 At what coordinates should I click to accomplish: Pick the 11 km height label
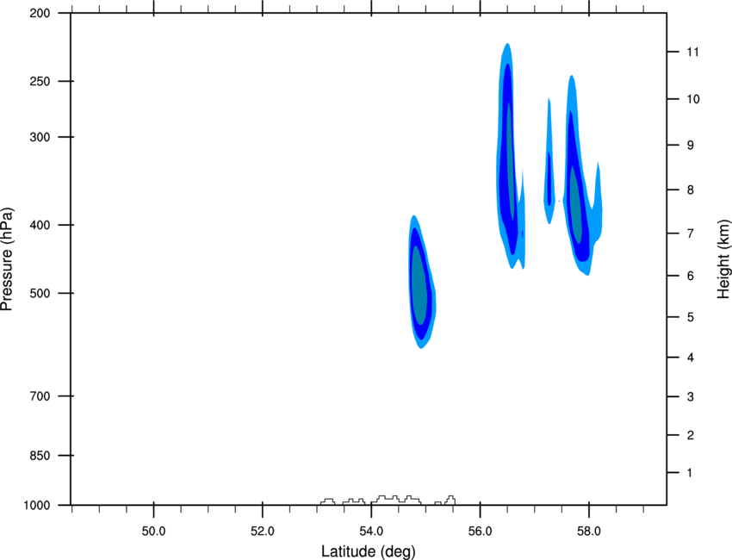(692, 52)
